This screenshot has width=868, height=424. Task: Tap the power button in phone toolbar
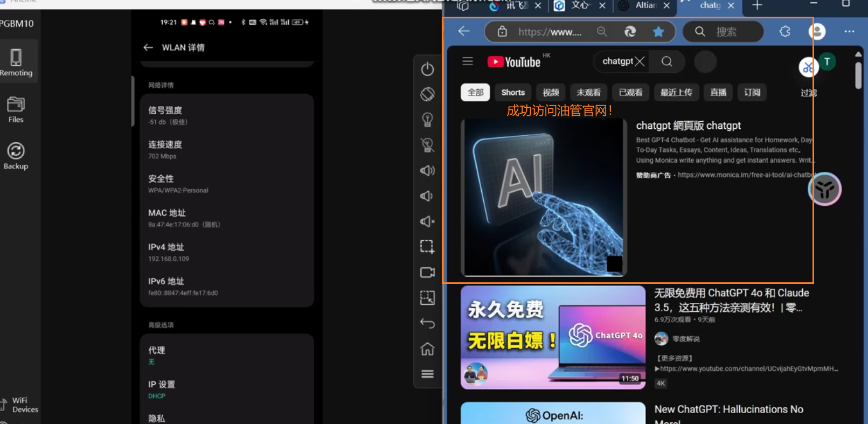tap(427, 69)
